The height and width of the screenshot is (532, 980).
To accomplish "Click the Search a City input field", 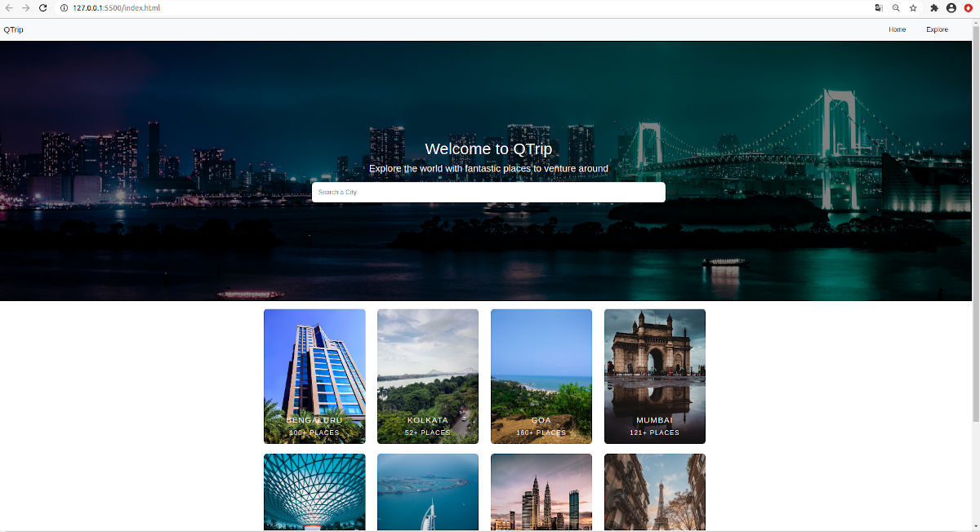I will click(488, 192).
